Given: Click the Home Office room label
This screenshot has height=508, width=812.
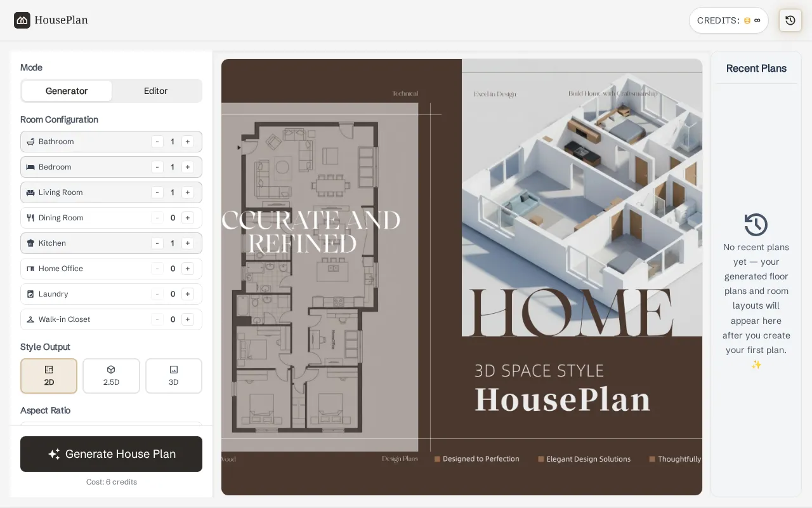Looking at the screenshot, I should [61, 269].
